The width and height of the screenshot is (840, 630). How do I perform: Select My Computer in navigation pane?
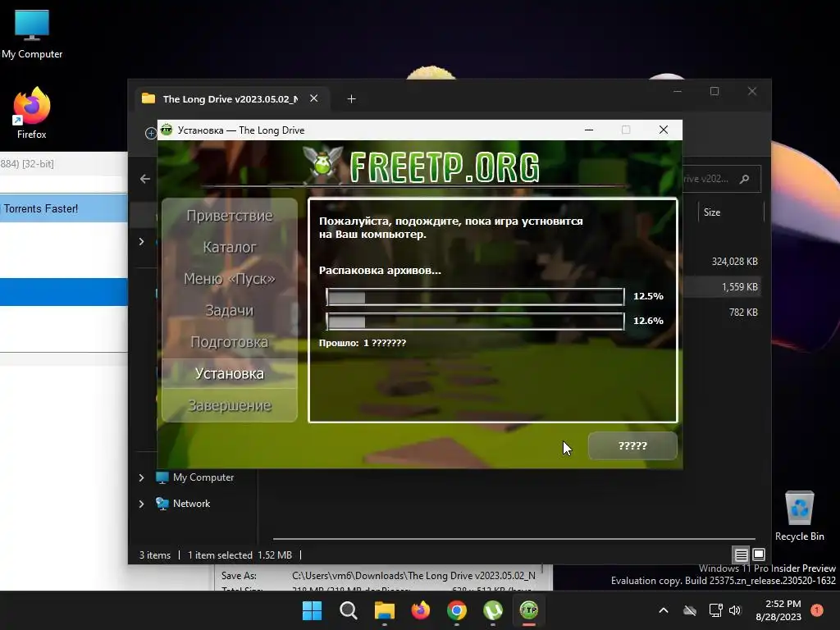click(203, 477)
